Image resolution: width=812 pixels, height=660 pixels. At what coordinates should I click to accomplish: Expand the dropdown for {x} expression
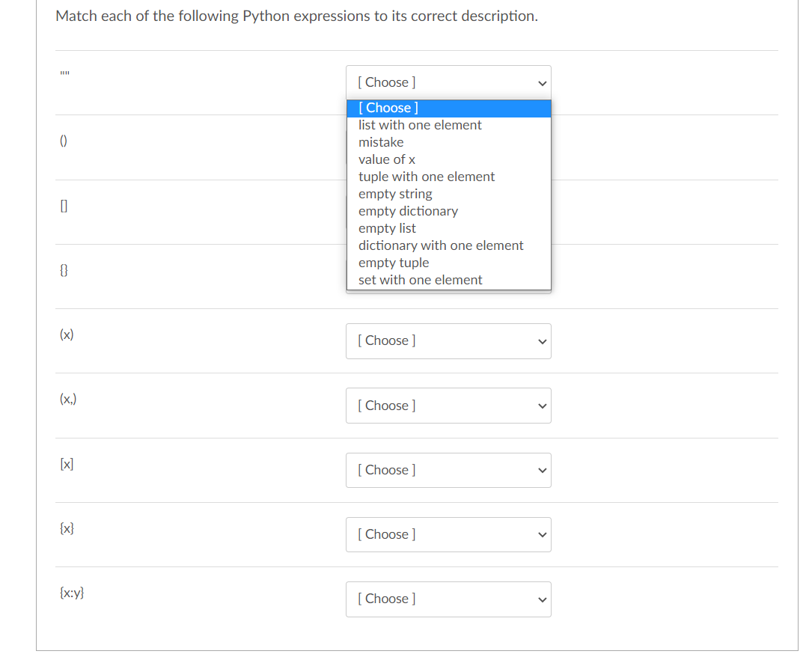click(448, 534)
